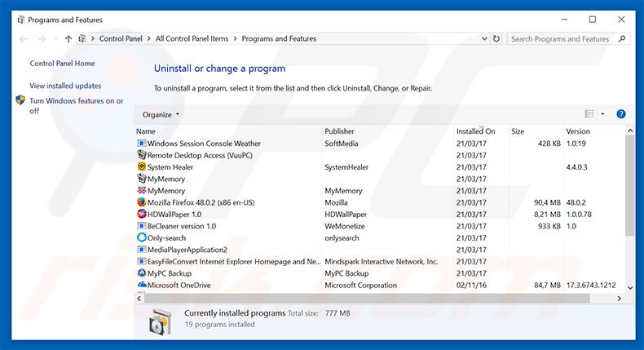Viewport: 644px width, 350px height.
Task: Click the MyMemory icon published by MyMemory
Action: (141, 190)
